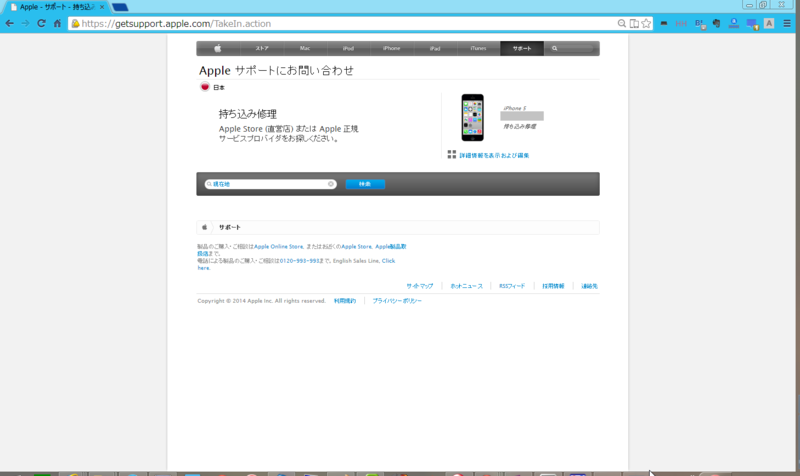This screenshot has width=800, height=476.
Task: Click the Japan flag icon
Action: [x=205, y=87]
